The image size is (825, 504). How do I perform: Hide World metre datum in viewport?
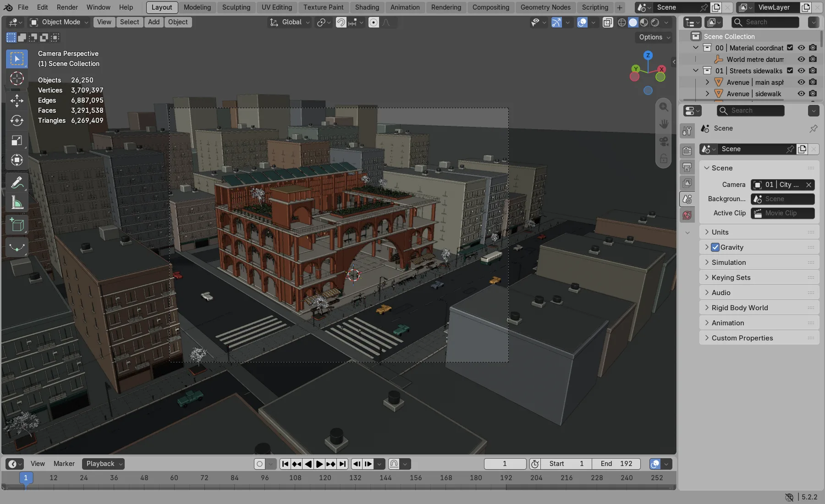click(801, 59)
